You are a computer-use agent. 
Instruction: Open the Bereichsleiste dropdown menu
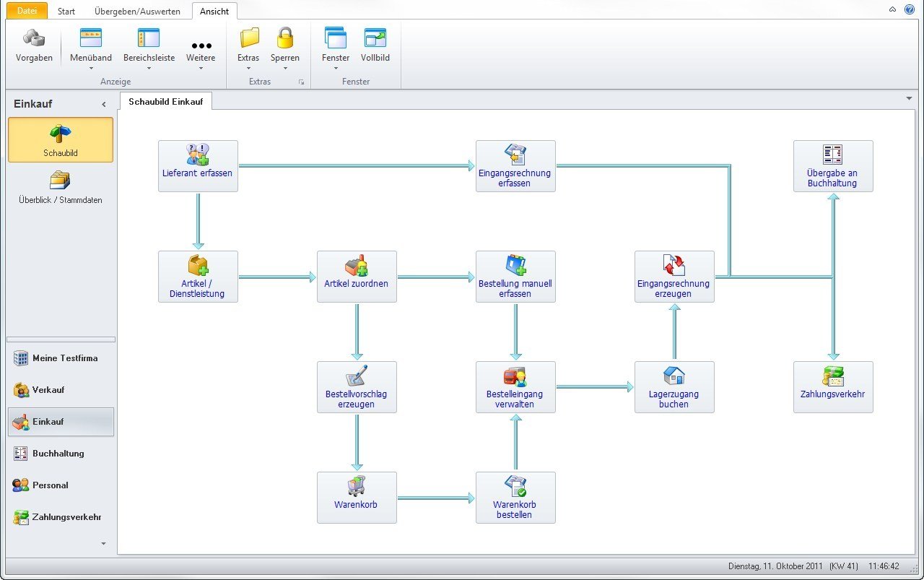click(x=149, y=69)
